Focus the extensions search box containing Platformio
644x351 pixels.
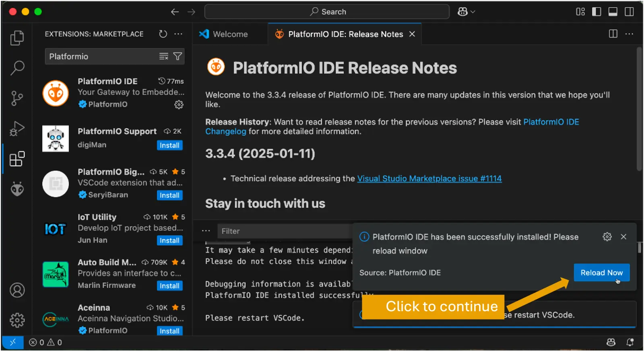pyautogui.click(x=115, y=56)
